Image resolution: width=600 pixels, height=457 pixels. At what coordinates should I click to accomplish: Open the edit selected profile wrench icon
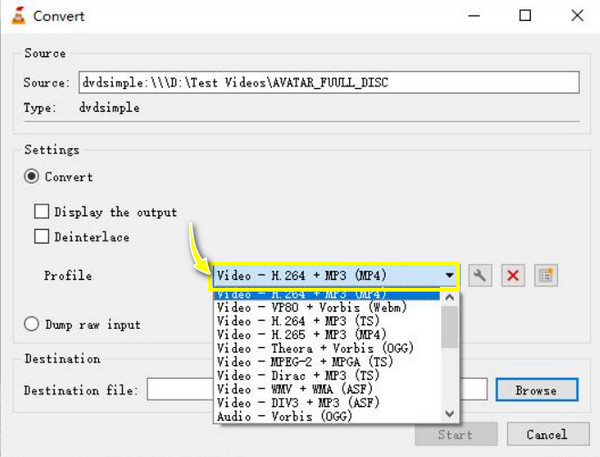480,275
